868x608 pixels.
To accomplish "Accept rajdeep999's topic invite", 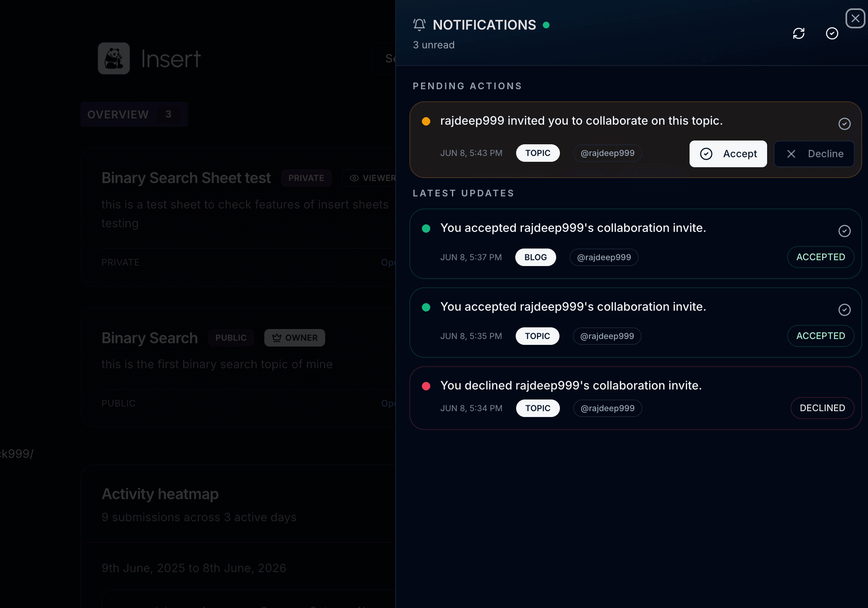I will pos(728,154).
